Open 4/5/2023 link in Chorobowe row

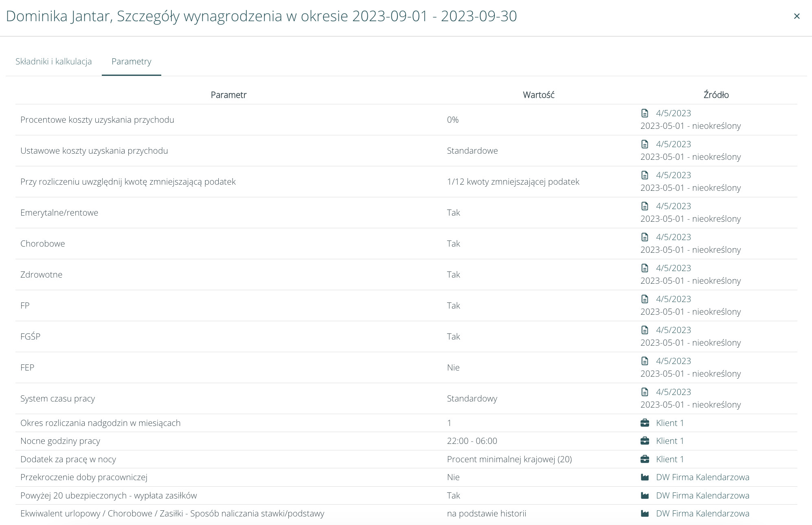673,237
